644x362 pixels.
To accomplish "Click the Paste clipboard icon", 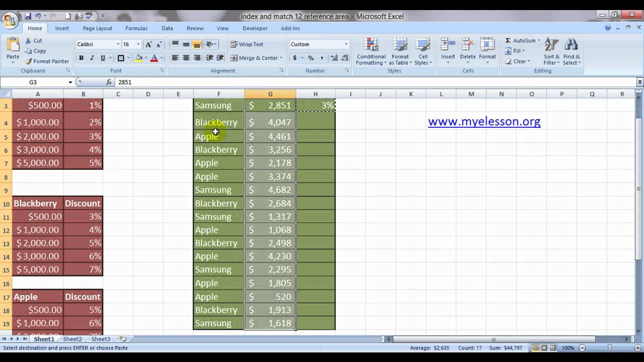I will [13, 45].
